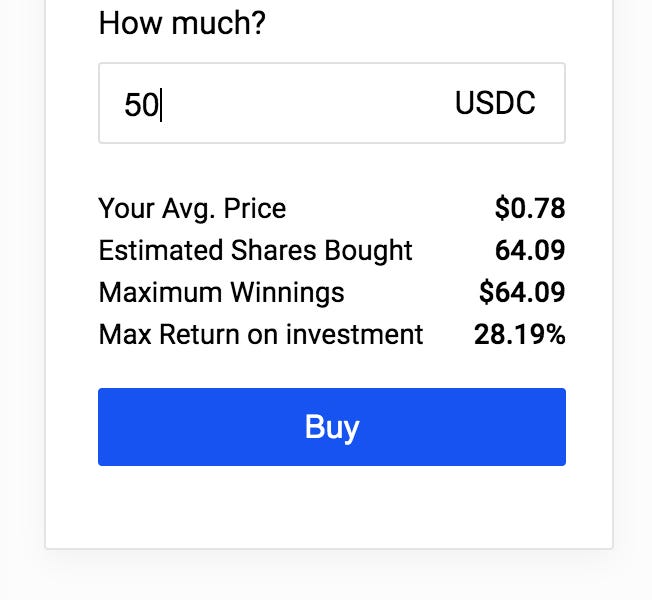Click gray page background beneath the card
The width and height of the screenshot is (652, 600).
(x=330, y=577)
